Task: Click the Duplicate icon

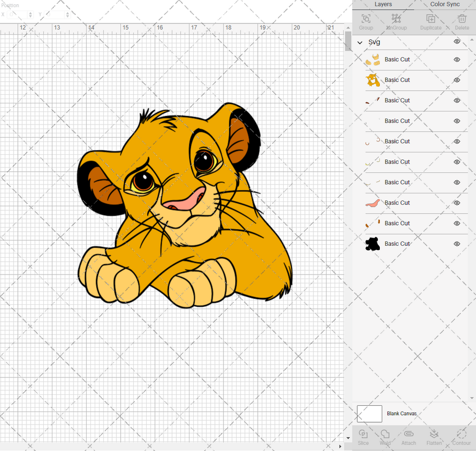Action: click(x=430, y=22)
